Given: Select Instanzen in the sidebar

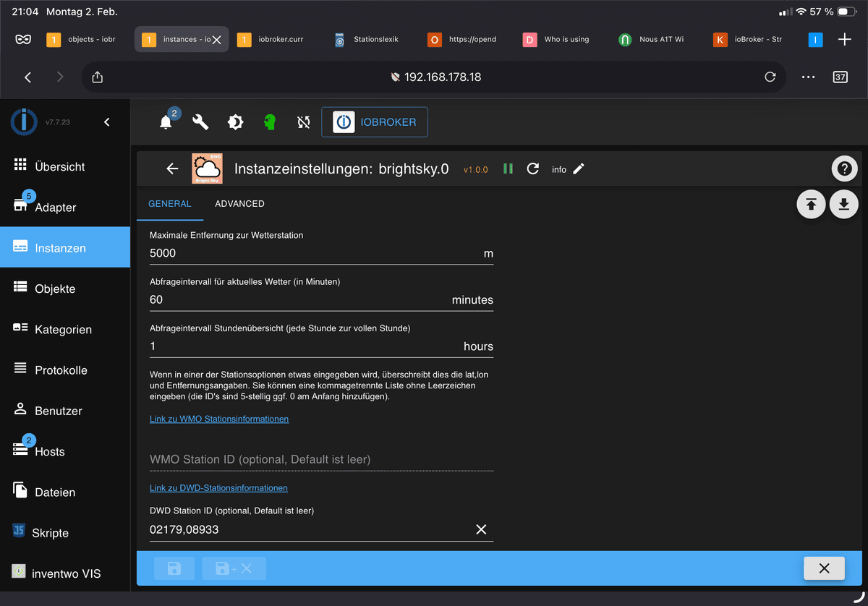Looking at the screenshot, I should (65, 247).
